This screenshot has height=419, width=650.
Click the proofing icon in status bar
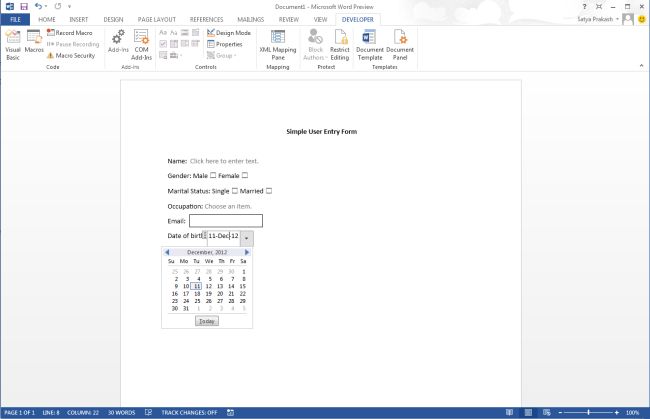pos(148,412)
